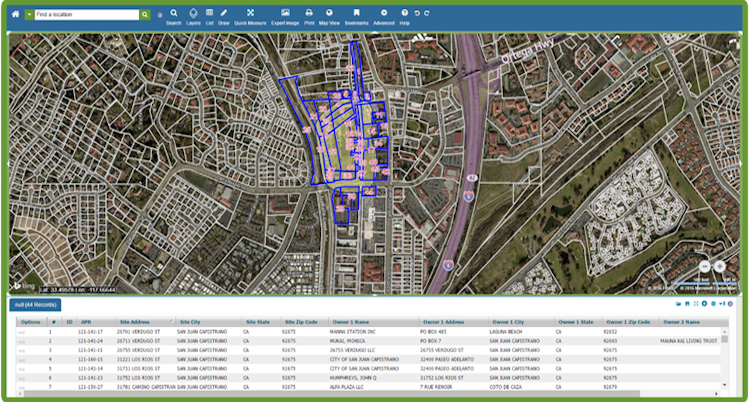Image resolution: width=750 pixels, height=402 pixels.
Task: Zoom out the map with minus button
Action: click(705, 266)
